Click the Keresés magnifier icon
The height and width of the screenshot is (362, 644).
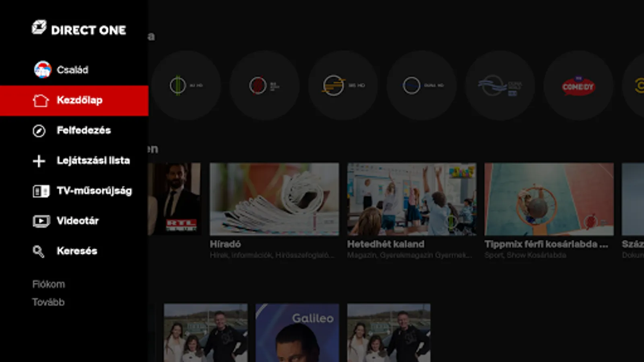(x=39, y=251)
